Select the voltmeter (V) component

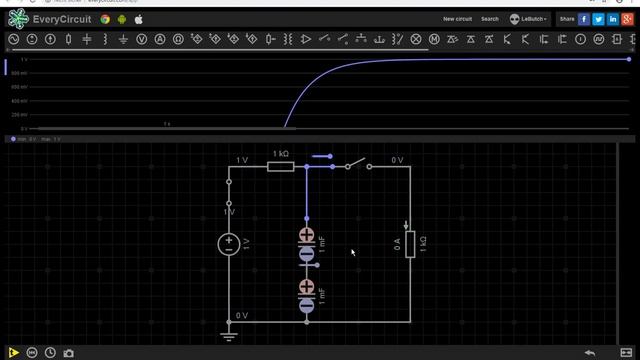click(x=142, y=39)
